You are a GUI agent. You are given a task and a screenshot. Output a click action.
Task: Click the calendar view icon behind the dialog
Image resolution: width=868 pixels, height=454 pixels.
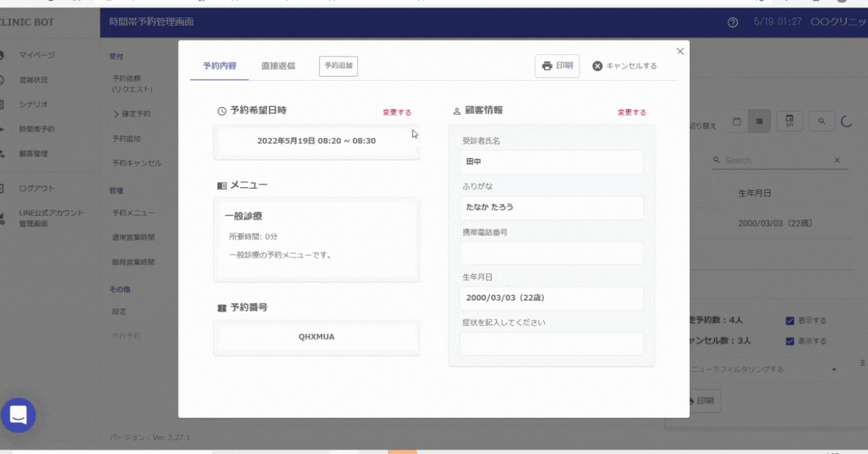tap(736, 121)
